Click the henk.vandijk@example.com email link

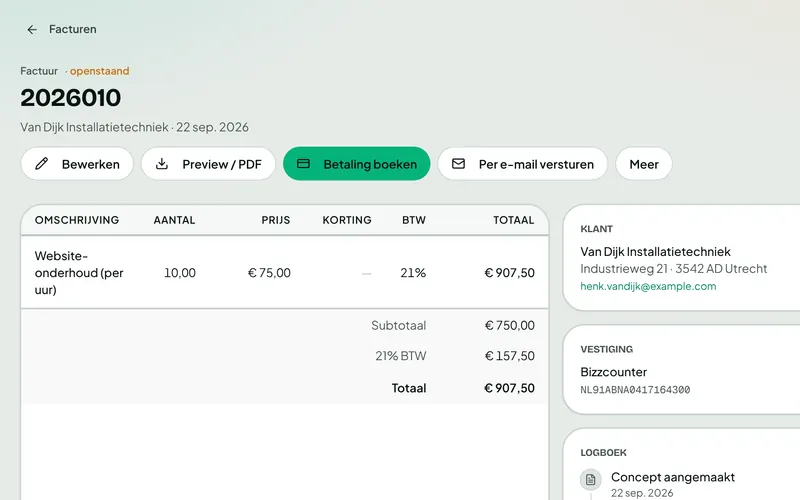(648, 286)
